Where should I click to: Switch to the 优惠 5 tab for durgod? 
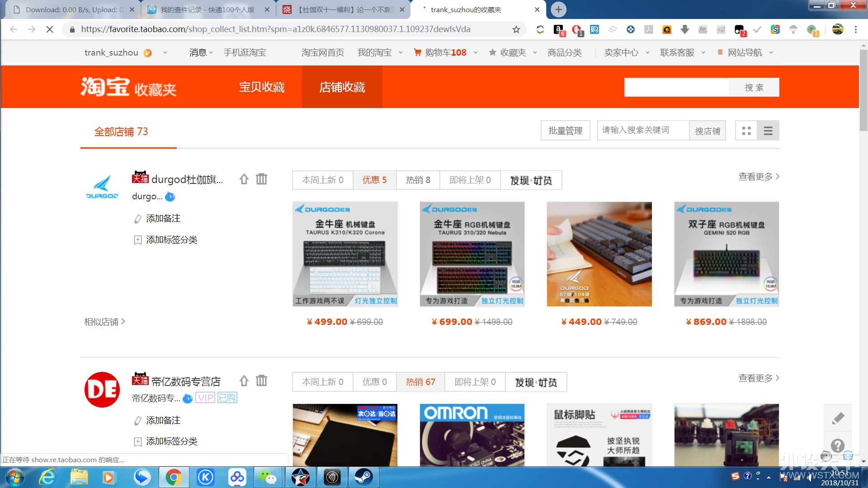click(374, 180)
